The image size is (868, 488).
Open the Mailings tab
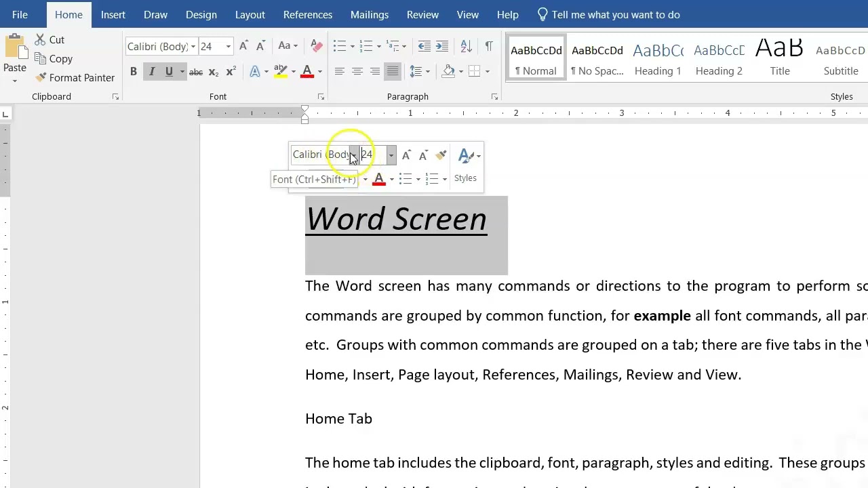(x=370, y=14)
